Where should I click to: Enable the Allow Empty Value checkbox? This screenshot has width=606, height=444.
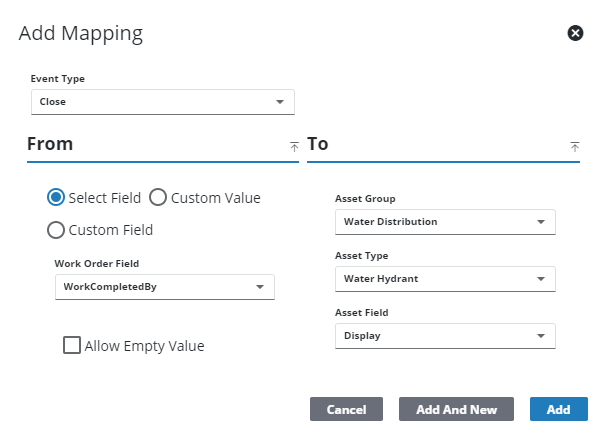[72, 345]
